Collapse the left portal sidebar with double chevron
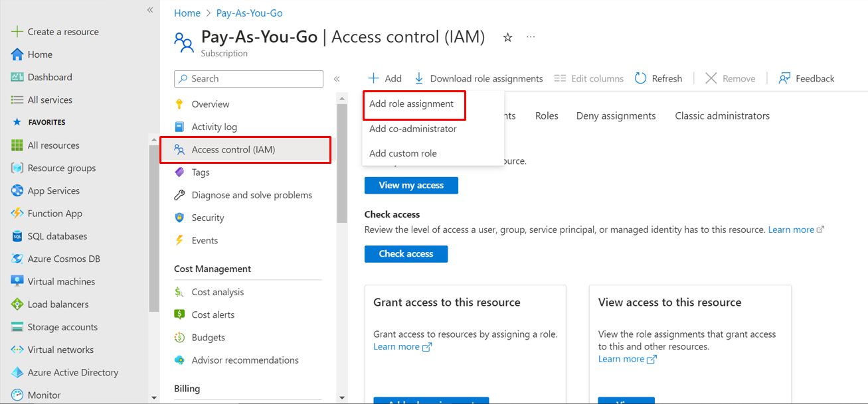Viewport: 868px width, 404px height. [150, 10]
